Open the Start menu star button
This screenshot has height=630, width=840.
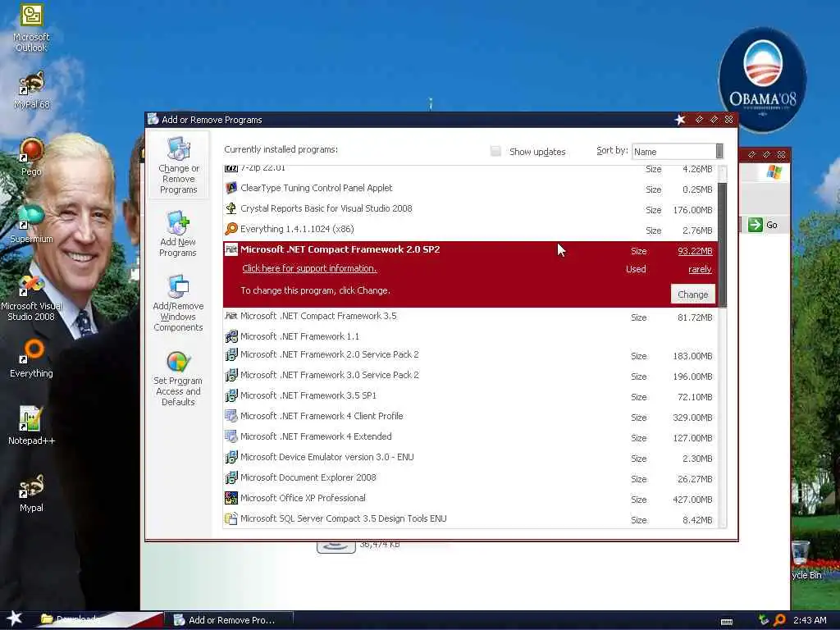tap(15, 619)
